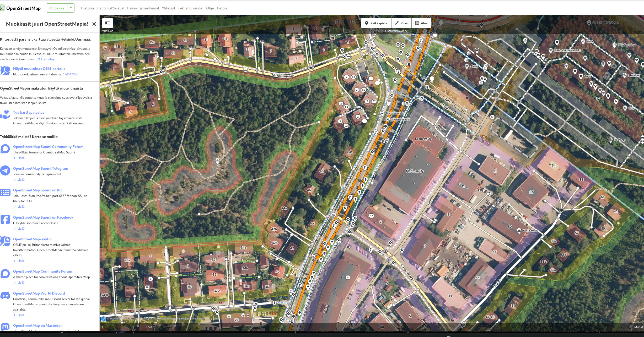Click the Mastodon icon
The image size is (644, 337).
coord(5,327)
